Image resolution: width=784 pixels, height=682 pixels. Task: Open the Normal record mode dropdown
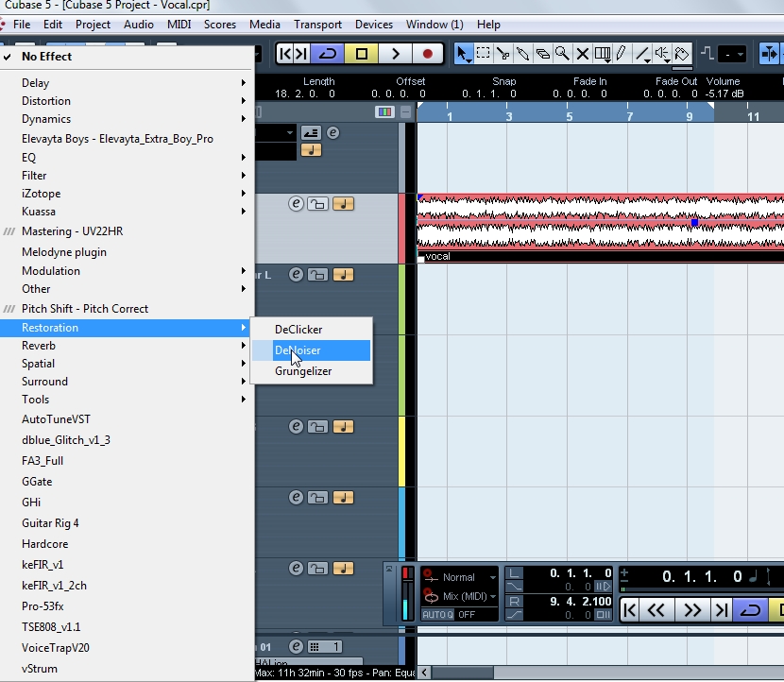[x=460, y=576]
